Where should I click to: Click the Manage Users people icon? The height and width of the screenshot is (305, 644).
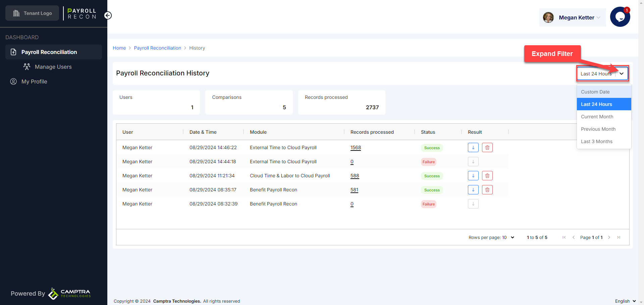[27, 67]
